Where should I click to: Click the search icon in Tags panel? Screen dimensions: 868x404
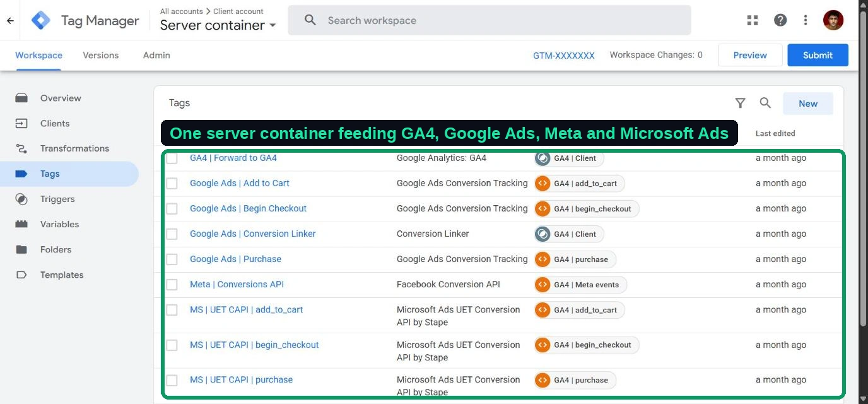pyautogui.click(x=765, y=103)
